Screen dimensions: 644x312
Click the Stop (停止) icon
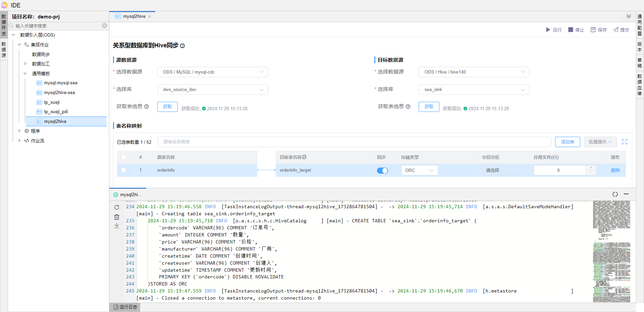point(571,30)
